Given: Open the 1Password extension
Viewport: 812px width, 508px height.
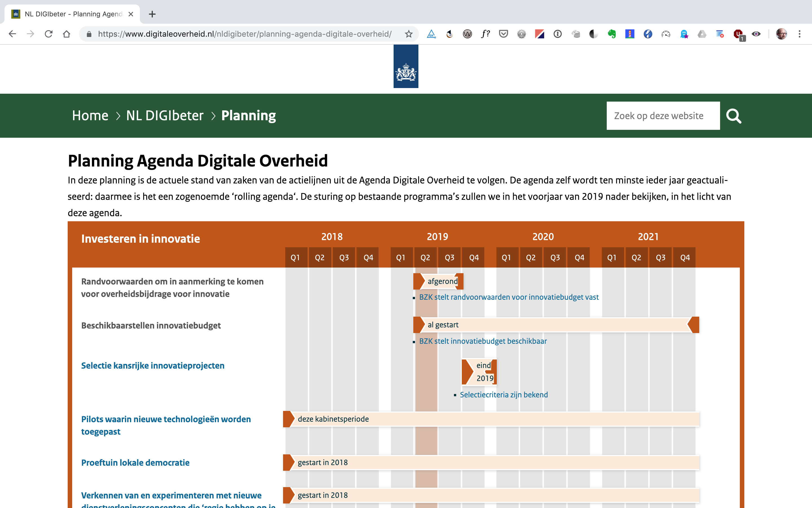Looking at the screenshot, I should (558, 34).
